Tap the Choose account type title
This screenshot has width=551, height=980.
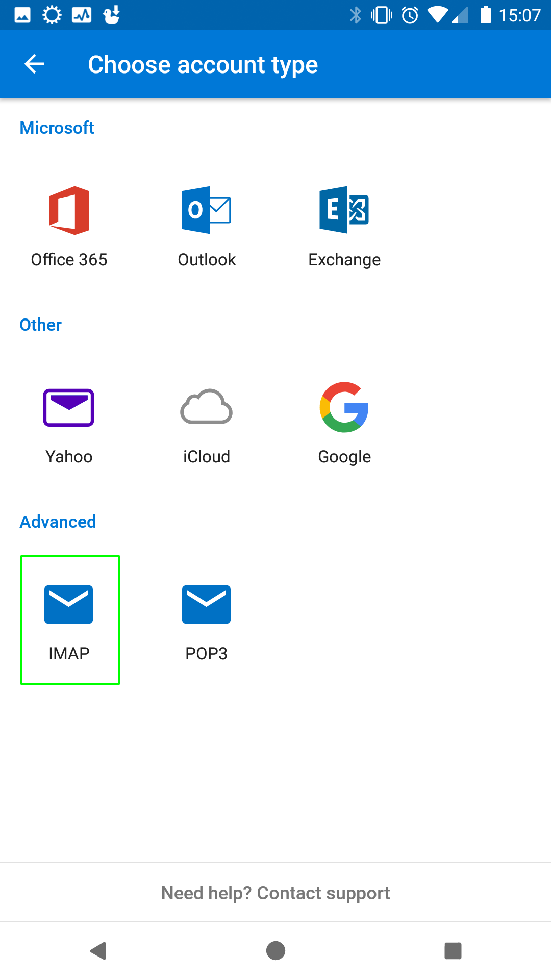[203, 65]
